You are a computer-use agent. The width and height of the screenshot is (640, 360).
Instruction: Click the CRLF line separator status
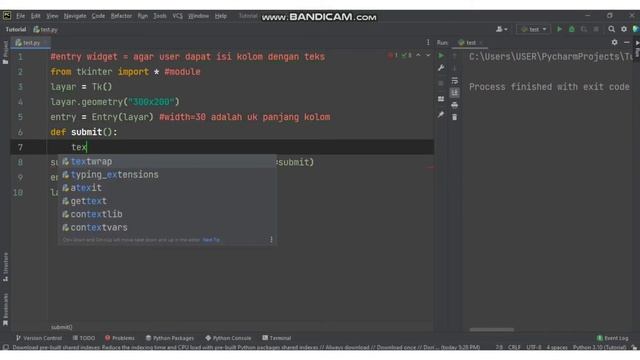(514, 347)
